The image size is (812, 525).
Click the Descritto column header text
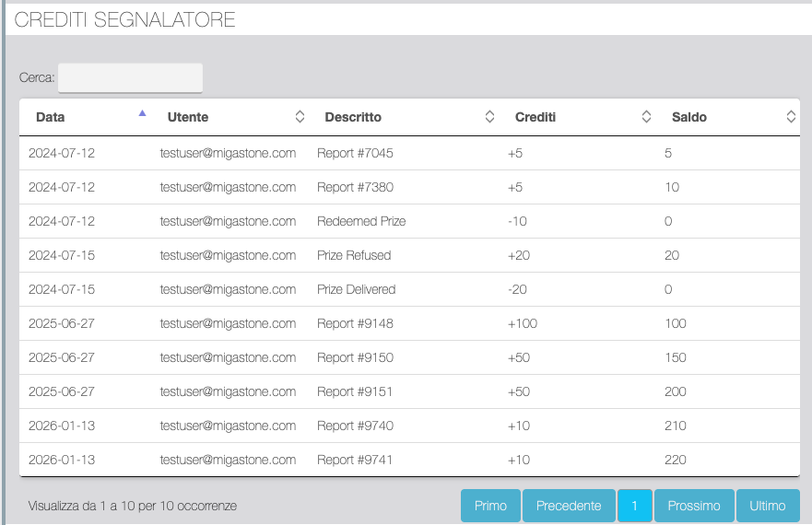point(353,117)
